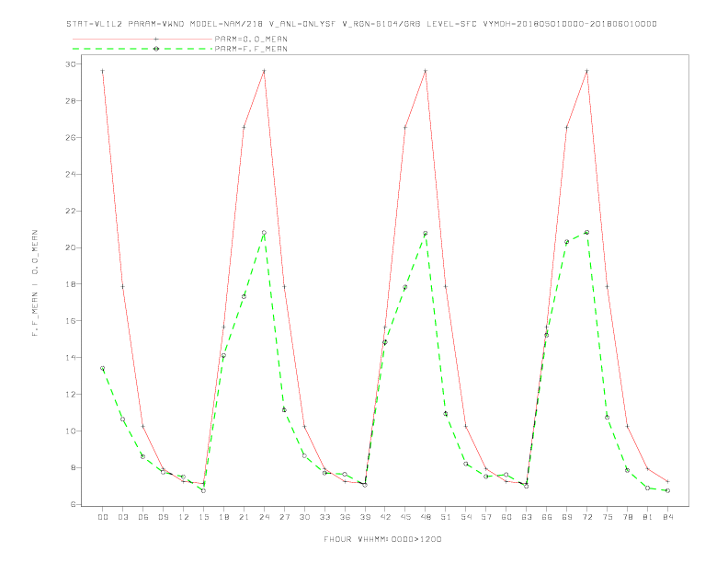
Task: Click the x-axis hour label 60
Action: [x=506, y=517]
